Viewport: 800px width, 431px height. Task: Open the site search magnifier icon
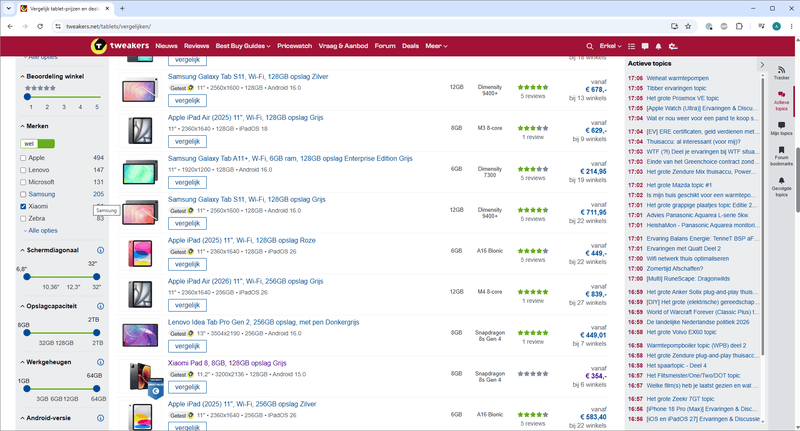pos(589,46)
